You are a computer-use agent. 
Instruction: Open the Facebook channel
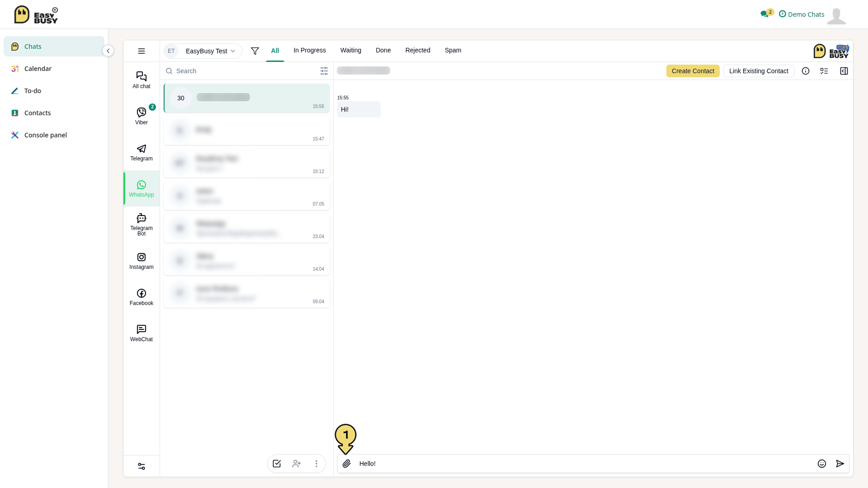(x=142, y=297)
